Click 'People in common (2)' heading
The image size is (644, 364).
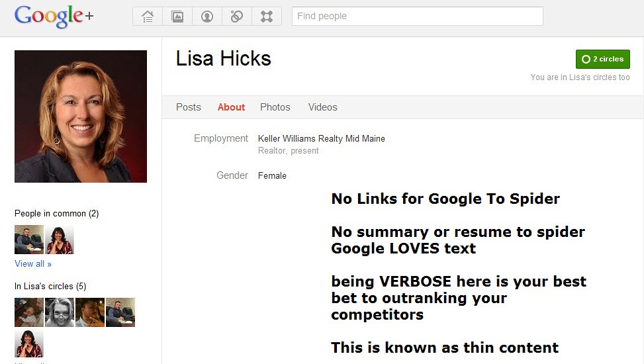57,214
